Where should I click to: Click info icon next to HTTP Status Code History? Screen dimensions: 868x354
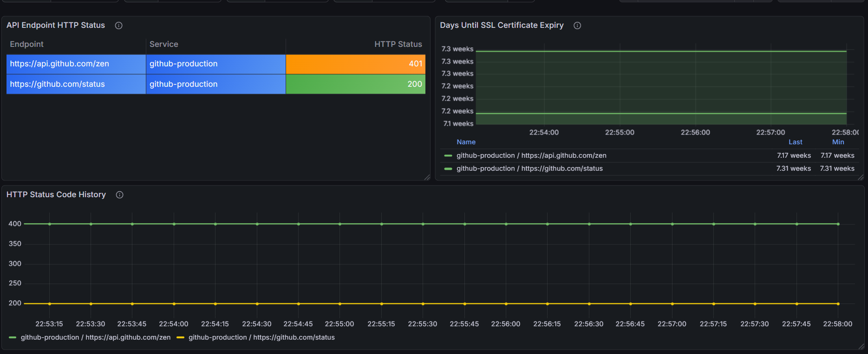click(x=119, y=195)
